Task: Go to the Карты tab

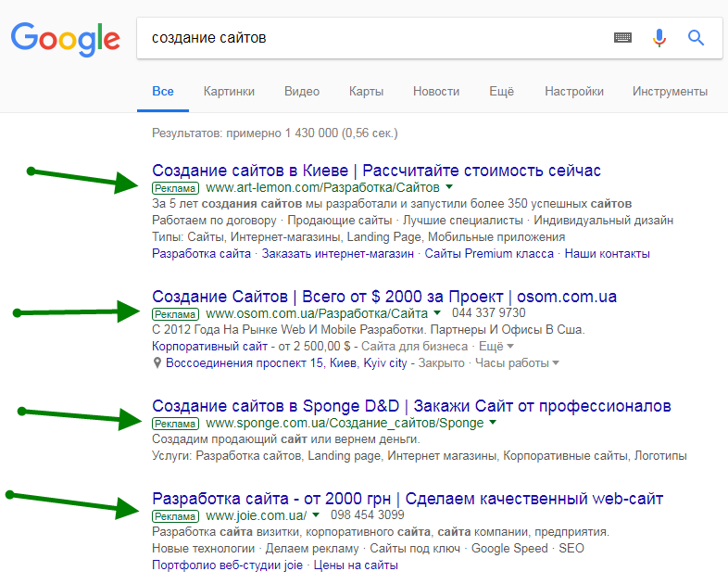Action: pyautogui.click(x=366, y=92)
